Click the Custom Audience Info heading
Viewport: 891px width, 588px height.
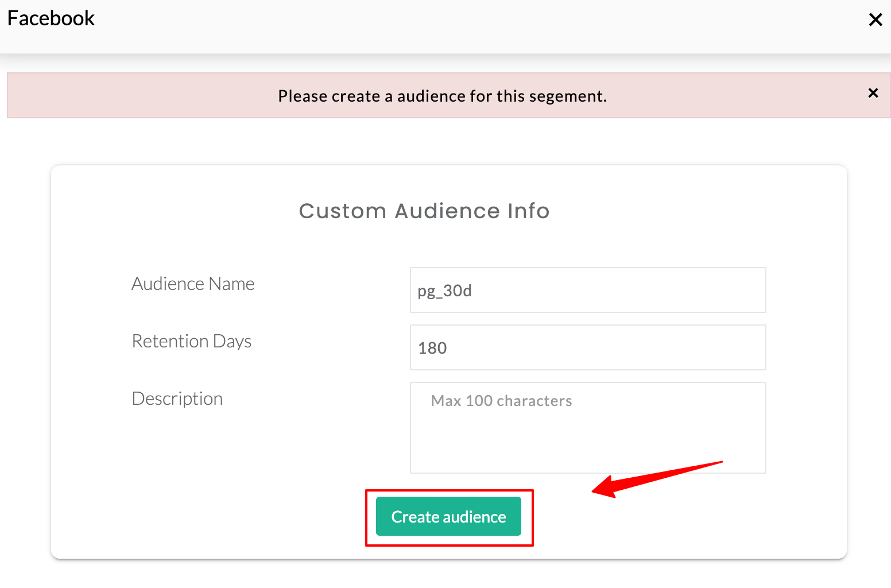click(424, 211)
